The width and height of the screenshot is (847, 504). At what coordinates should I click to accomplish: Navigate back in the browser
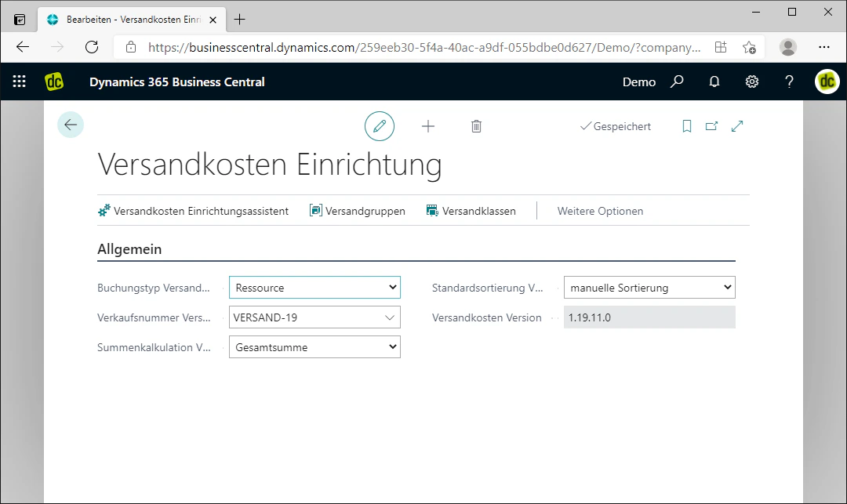pyautogui.click(x=23, y=47)
